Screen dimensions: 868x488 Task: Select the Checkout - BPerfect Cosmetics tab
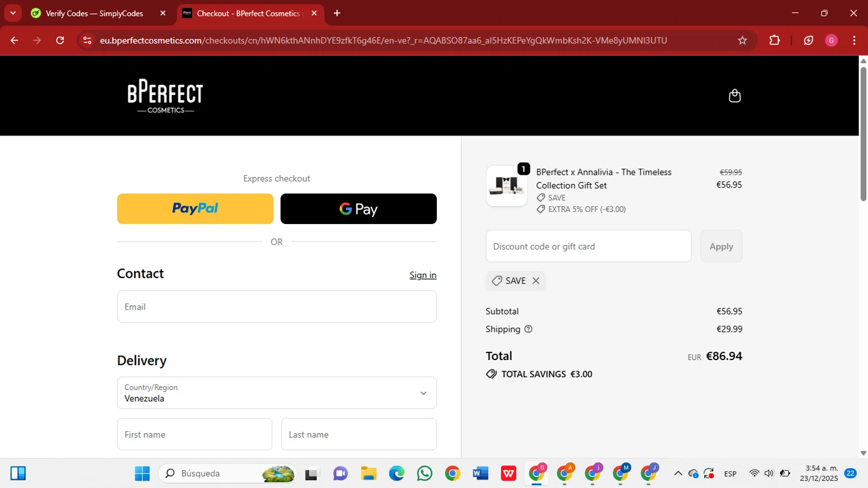pos(248,13)
